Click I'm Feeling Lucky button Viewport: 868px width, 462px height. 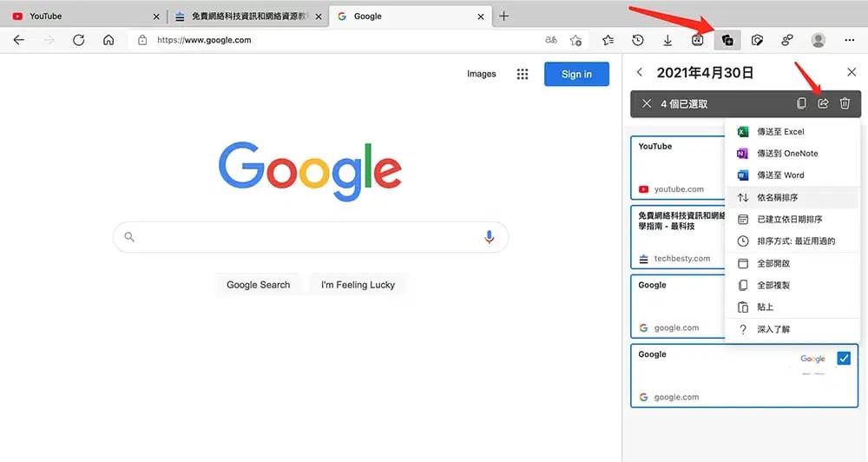[x=358, y=285]
